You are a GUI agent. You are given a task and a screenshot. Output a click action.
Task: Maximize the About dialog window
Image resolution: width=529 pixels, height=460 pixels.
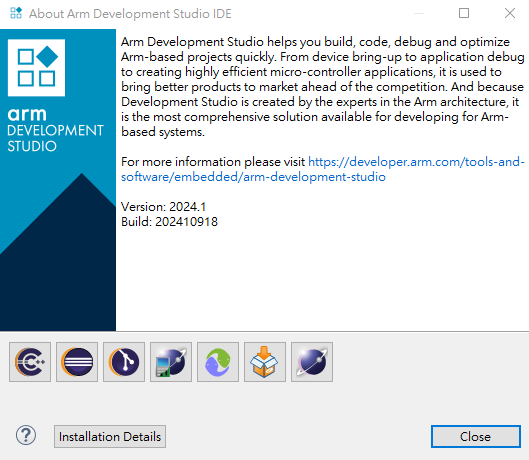[464, 13]
